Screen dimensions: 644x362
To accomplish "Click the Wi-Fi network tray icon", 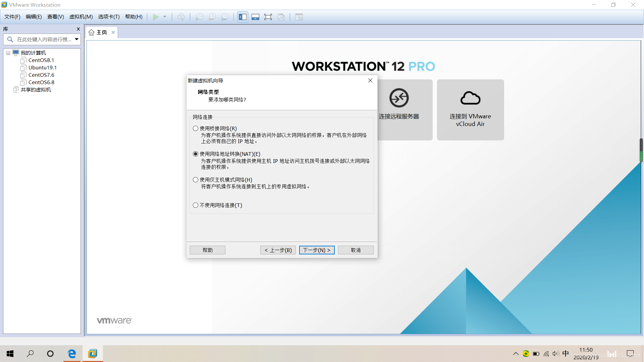I will (x=546, y=354).
